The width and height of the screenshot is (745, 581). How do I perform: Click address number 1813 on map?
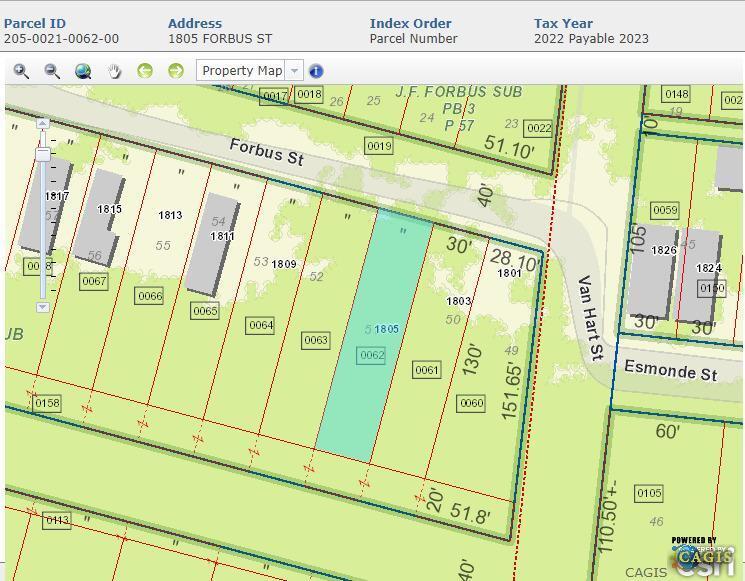pos(170,215)
